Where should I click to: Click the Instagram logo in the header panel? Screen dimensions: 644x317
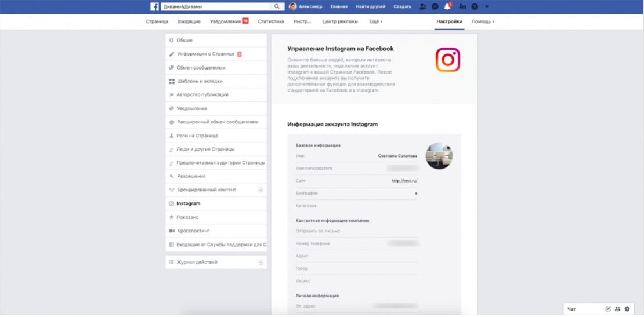click(448, 60)
